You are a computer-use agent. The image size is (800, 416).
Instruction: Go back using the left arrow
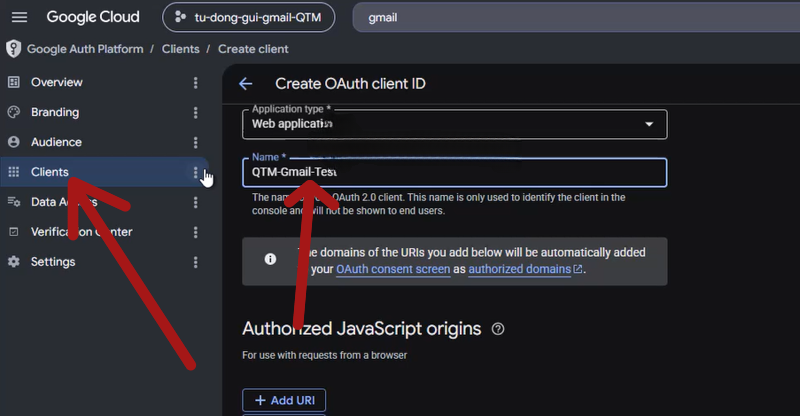(x=245, y=84)
